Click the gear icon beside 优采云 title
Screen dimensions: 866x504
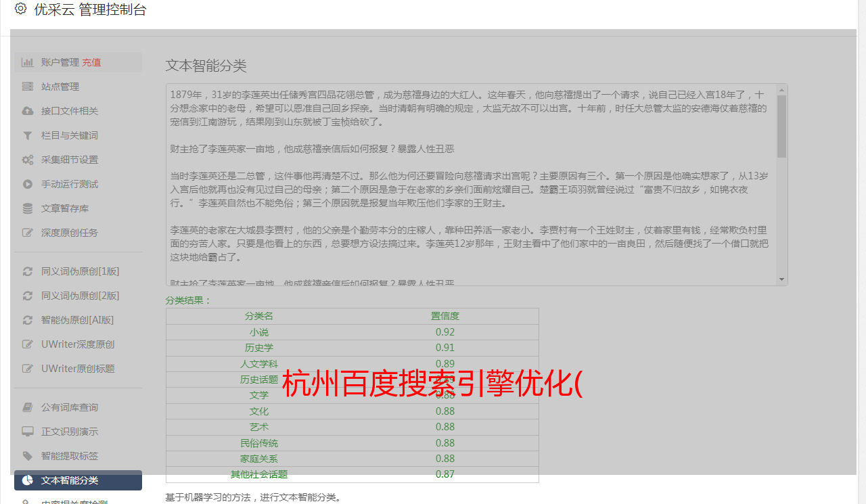(20, 9)
